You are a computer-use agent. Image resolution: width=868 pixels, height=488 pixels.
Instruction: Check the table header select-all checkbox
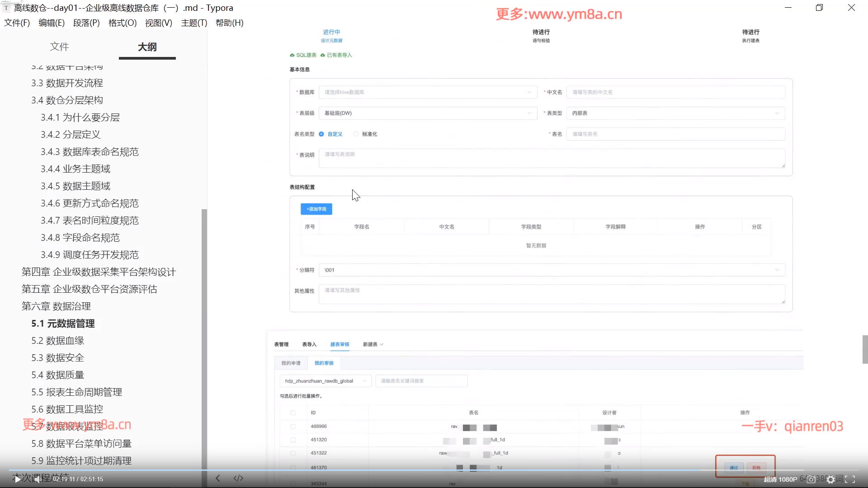point(293,413)
